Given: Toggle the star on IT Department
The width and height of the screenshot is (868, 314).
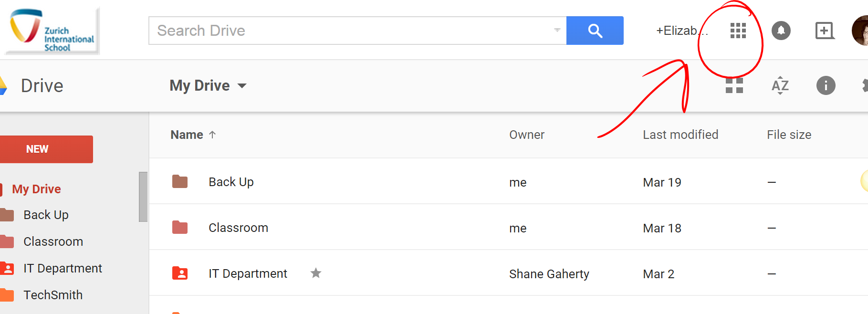Looking at the screenshot, I should point(316,273).
